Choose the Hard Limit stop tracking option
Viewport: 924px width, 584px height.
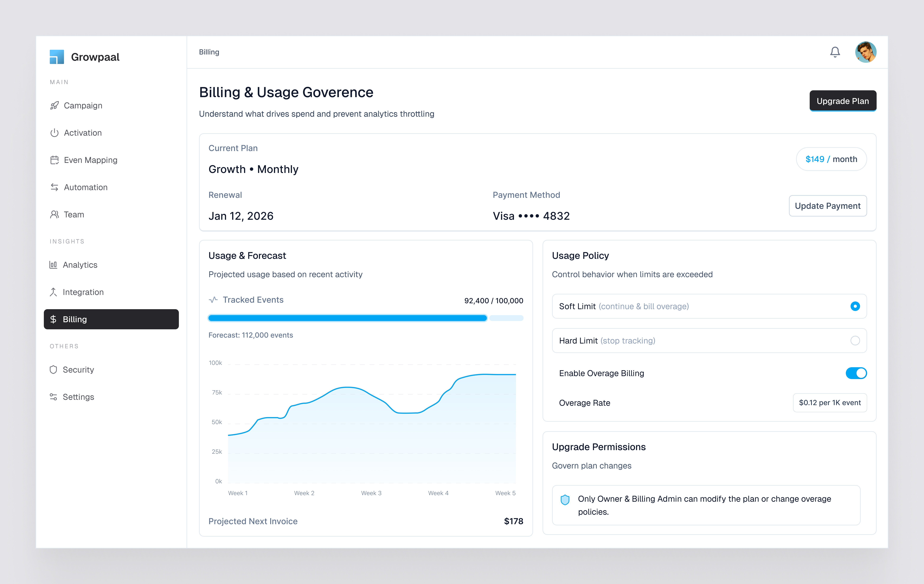point(855,340)
